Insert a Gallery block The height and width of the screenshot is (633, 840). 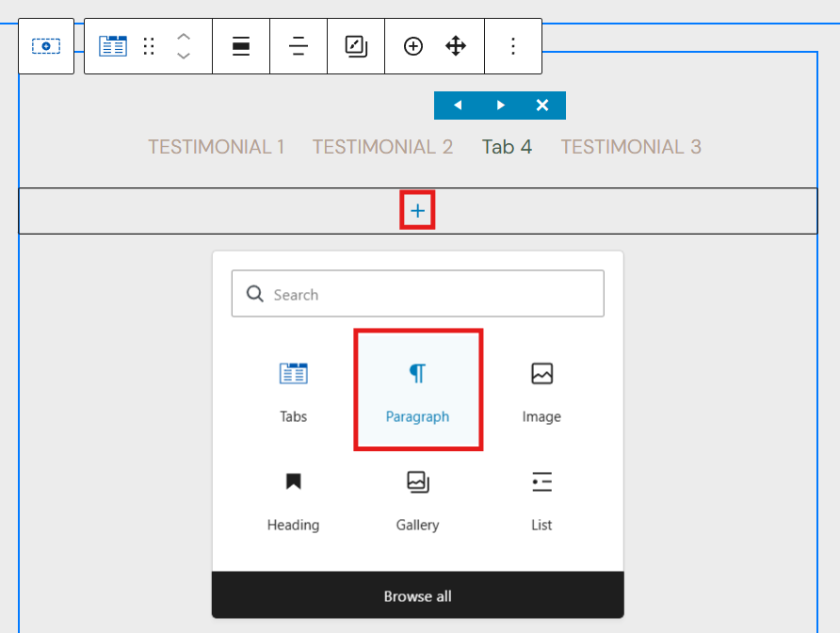[x=418, y=499]
